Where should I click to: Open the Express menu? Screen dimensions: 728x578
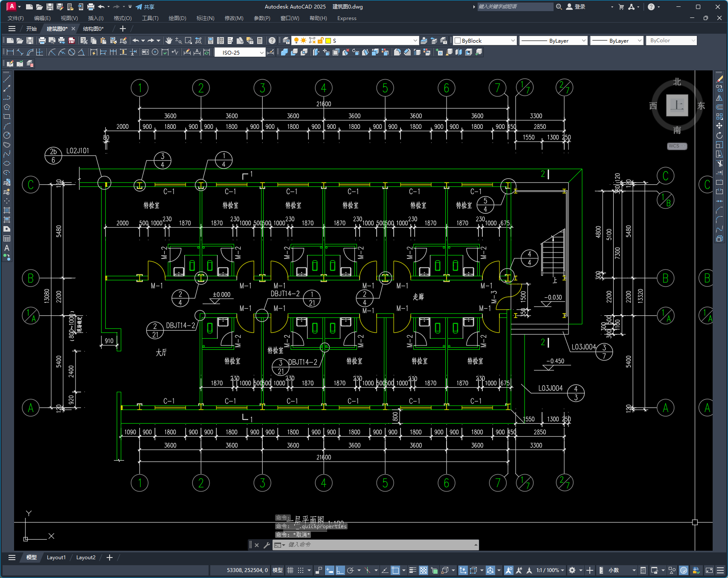tap(347, 18)
